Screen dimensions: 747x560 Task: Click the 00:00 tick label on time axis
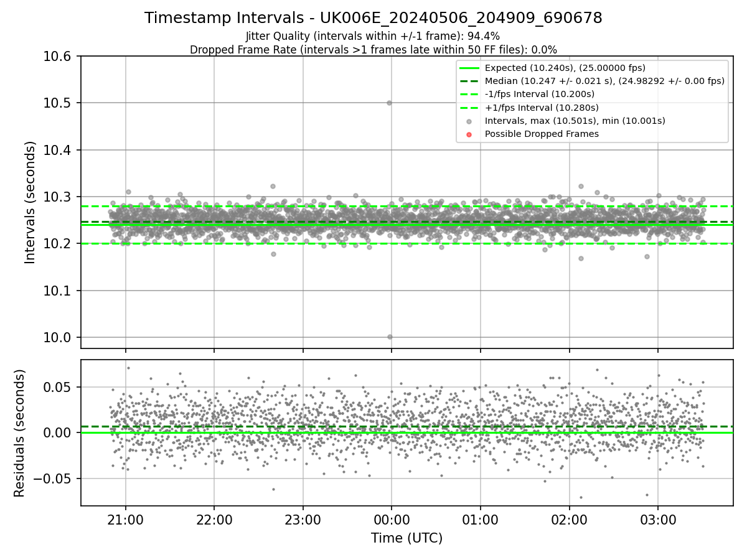391,518
